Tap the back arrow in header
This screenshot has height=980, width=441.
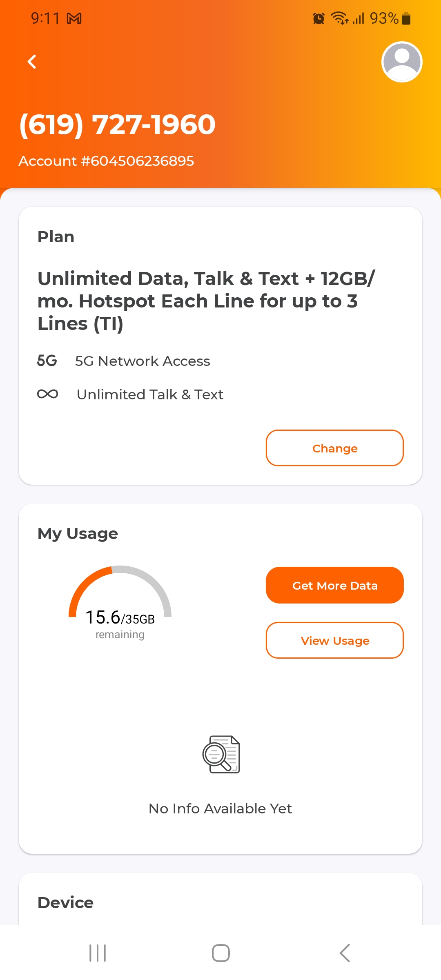tap(32, 62)
